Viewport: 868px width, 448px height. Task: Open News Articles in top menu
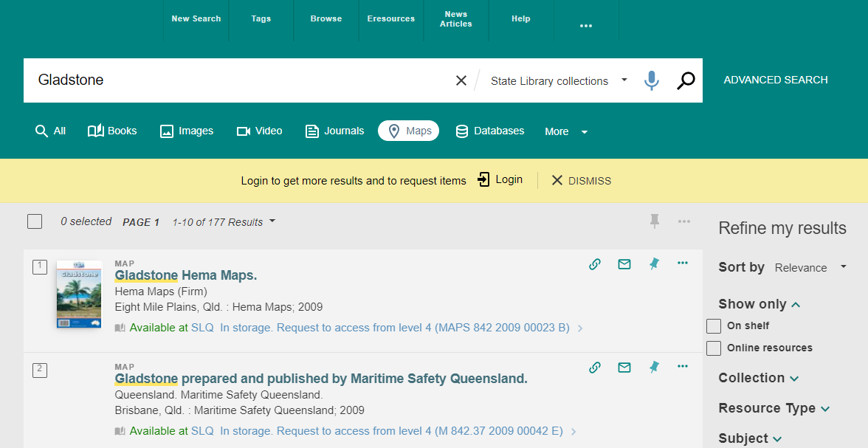coord(456,19)
